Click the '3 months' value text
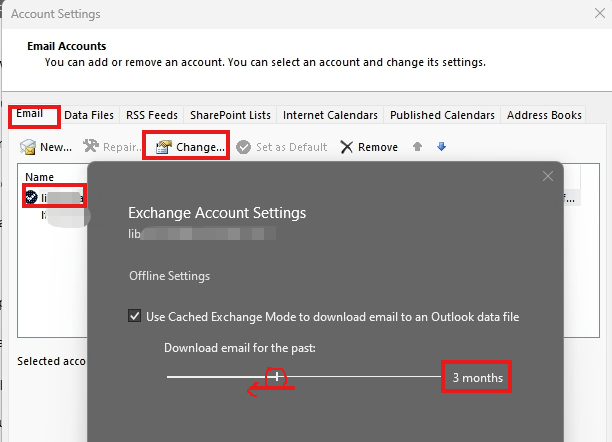Screen dimensions: 612x442 (x=478, y=378)
